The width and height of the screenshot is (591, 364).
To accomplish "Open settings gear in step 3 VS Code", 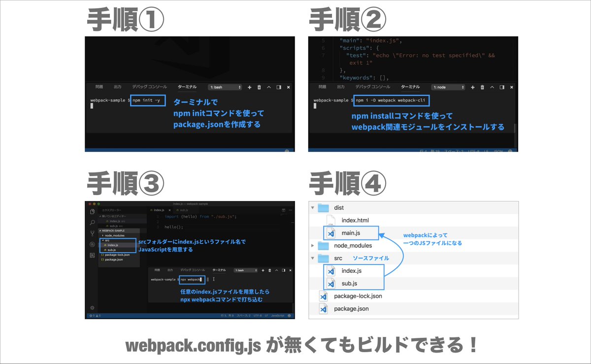I will (92, 308).
